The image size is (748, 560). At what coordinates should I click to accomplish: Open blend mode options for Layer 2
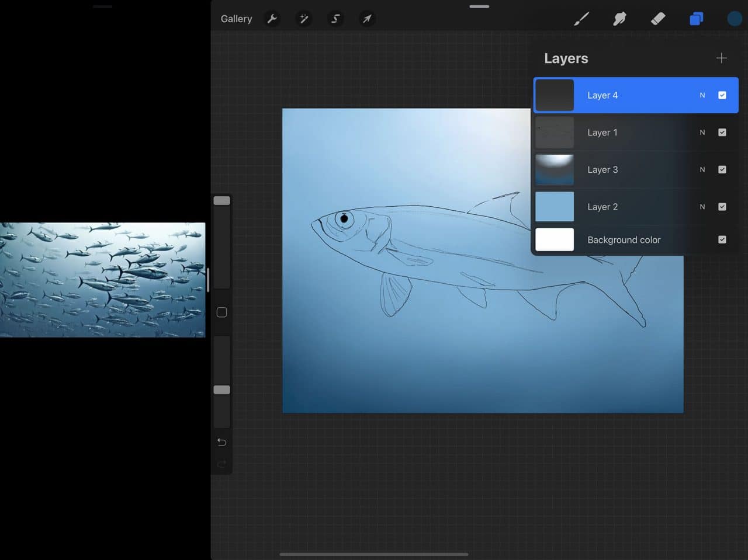point(702,207)
